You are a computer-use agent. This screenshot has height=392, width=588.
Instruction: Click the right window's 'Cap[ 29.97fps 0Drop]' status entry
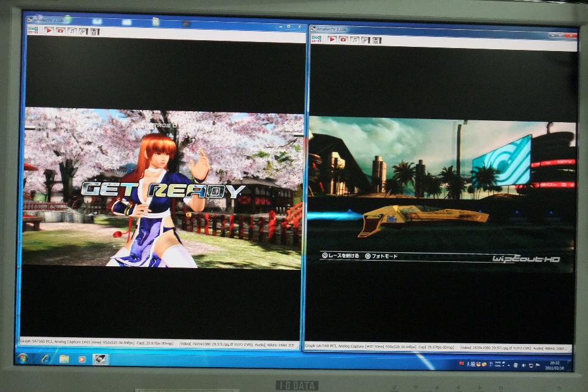click(436, 348)
